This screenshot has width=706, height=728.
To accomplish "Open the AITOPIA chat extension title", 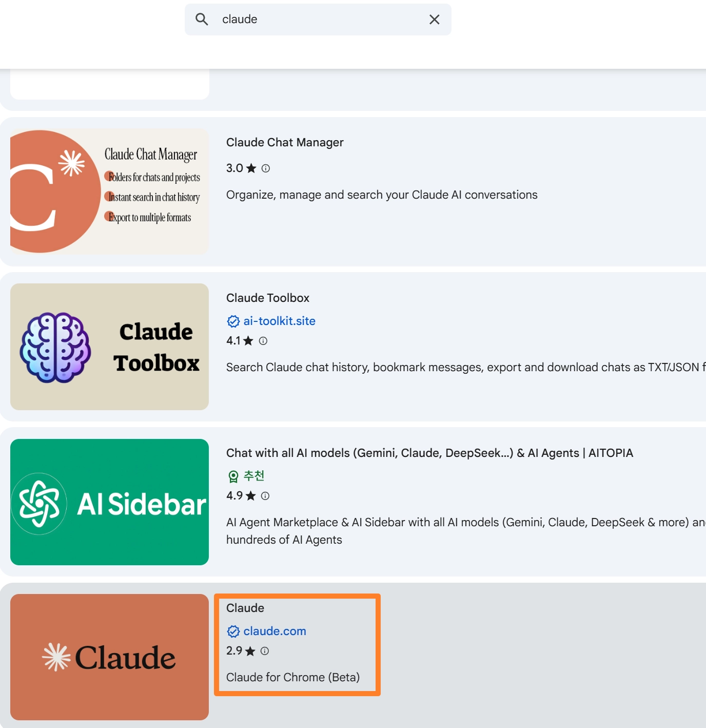I will click(x=429, y=453).
